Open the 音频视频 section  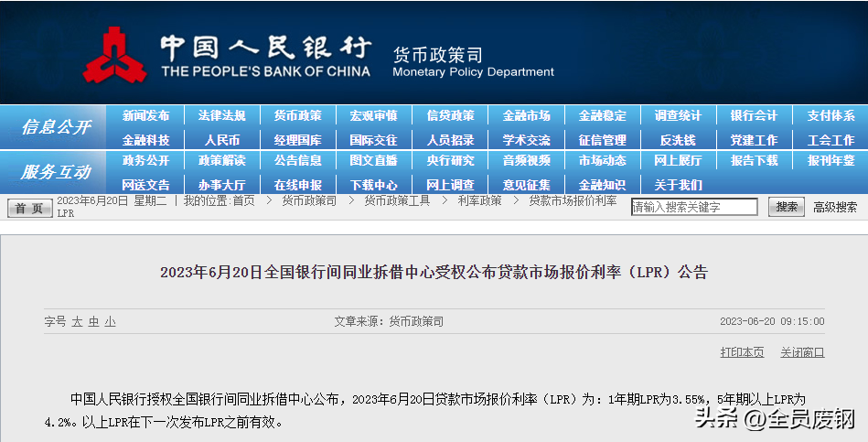pyautogui.click(x=526, y=161)
